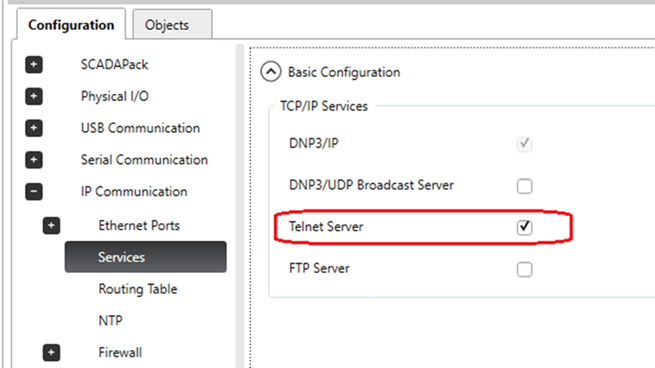Select the Services tree item
The width and height of the screenshot is (655, 368).
[x=145, y=257]
